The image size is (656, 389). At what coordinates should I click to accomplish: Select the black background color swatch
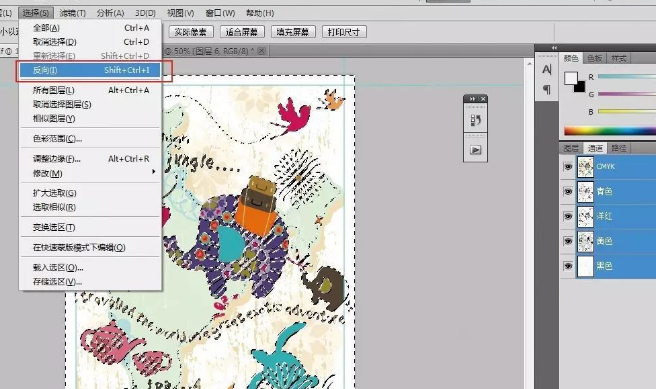click(x=580, y=87)
